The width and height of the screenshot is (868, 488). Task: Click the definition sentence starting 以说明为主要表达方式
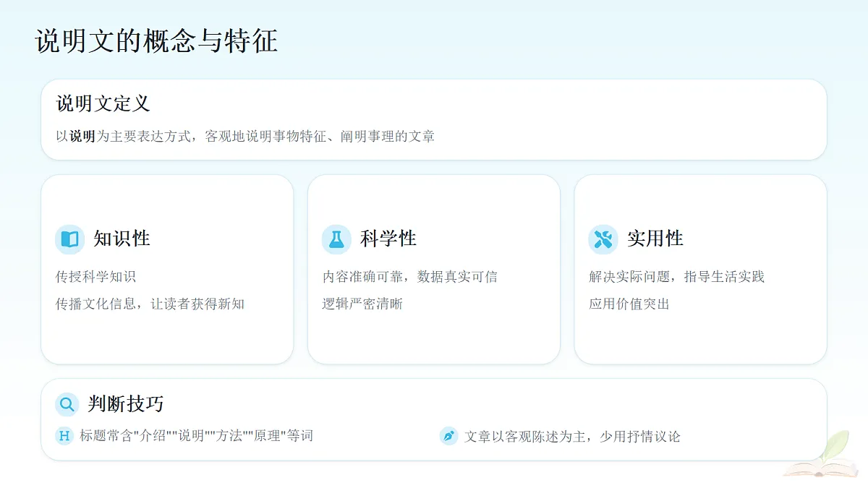(245, 136)
